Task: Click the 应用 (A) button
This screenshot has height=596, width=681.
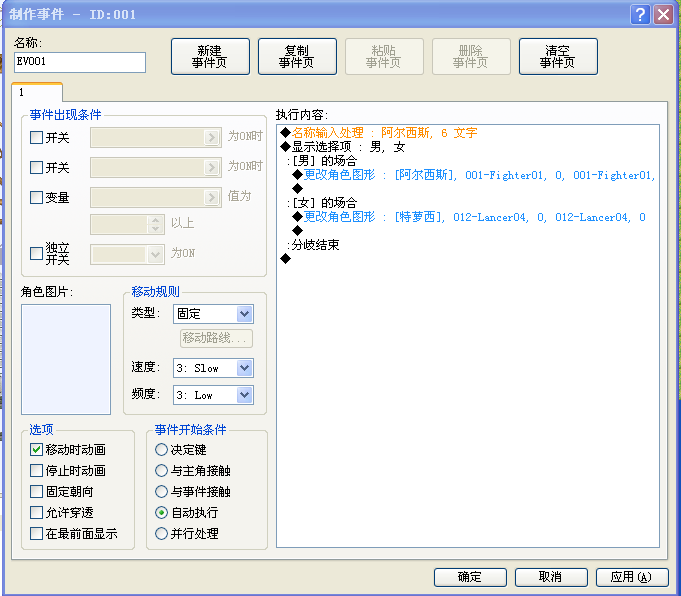Action: (632, 577)
